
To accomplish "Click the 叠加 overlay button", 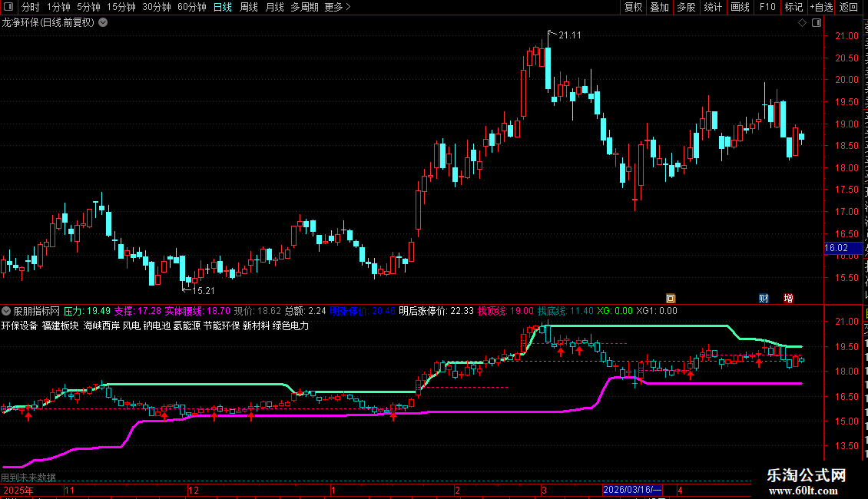I will pos(660,7).
